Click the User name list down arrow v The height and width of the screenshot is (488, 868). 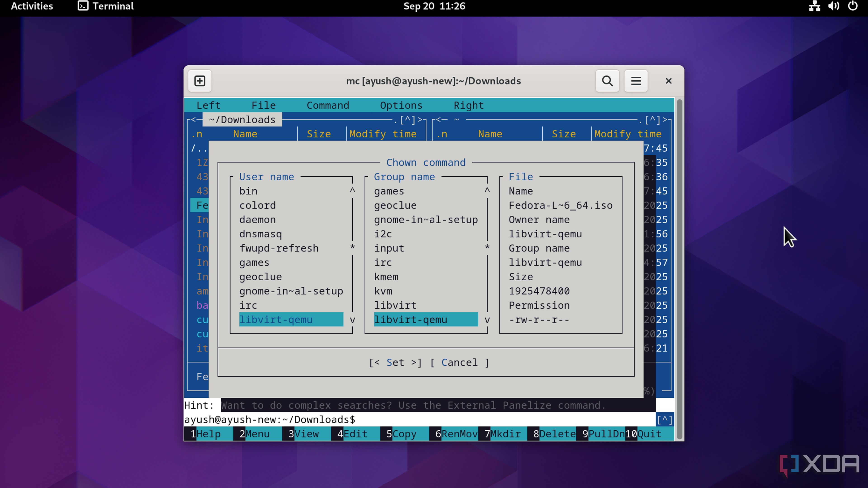[352, 320]
